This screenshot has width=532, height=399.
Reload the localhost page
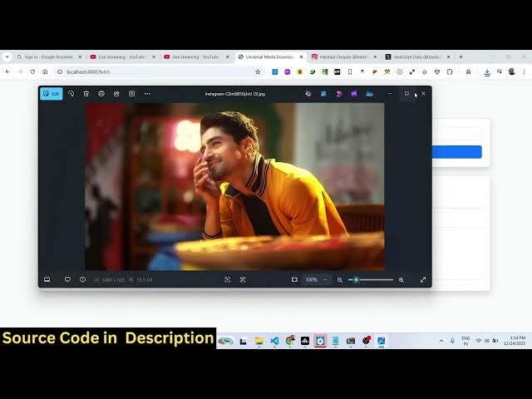tap(32, 72)
